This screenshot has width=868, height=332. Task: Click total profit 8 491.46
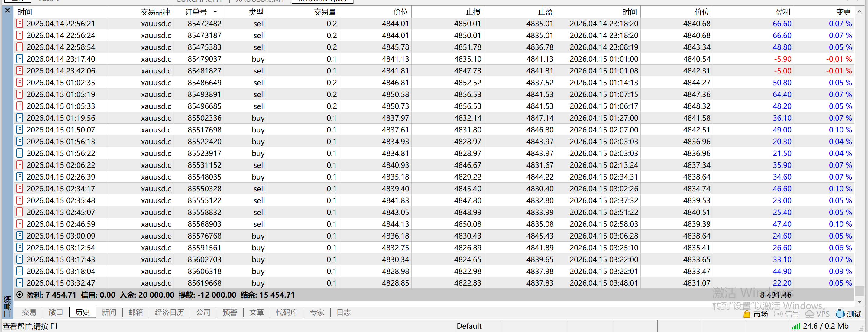[x=776, y=295]
